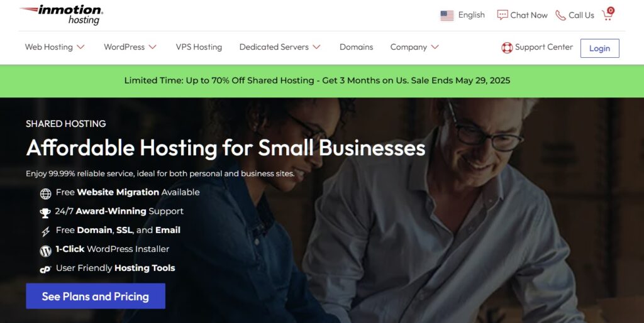
Task: Click the US flag language icon
Action: point(447,16)
